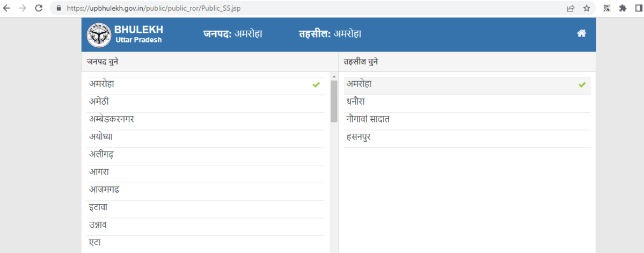
Task: Click the padlock site info icon
Action: coord(59,8)
